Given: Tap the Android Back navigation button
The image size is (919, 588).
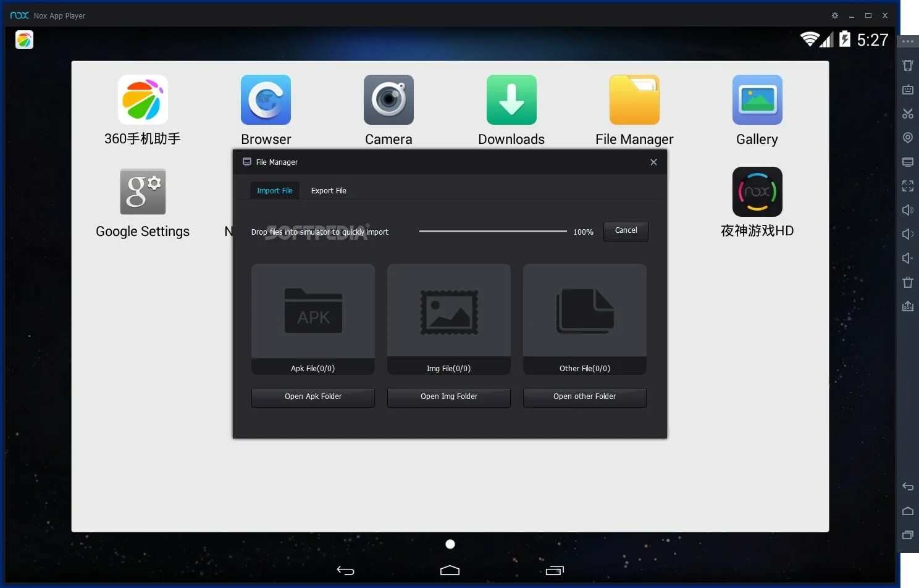Looking at the screenshot, I should [x=345, y=570].
